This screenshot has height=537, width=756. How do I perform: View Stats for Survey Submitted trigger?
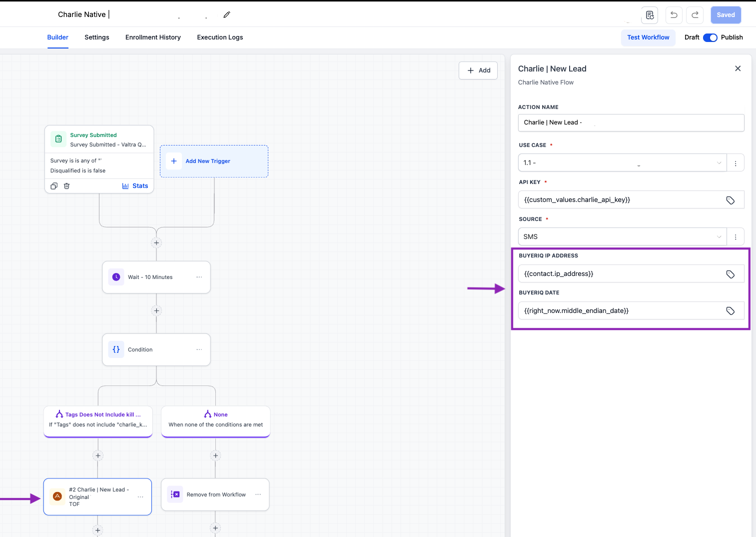click(135, 186)
